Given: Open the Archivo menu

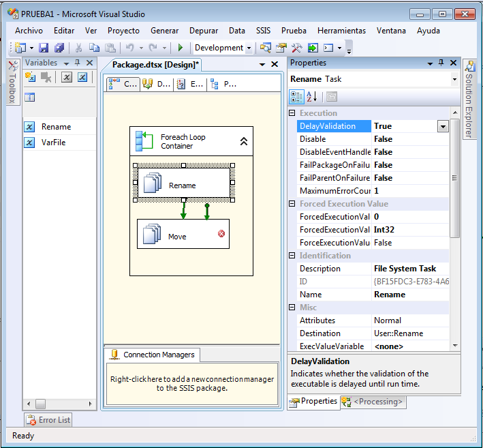Looking at the screenshot, I should click(x=29, y=31).
